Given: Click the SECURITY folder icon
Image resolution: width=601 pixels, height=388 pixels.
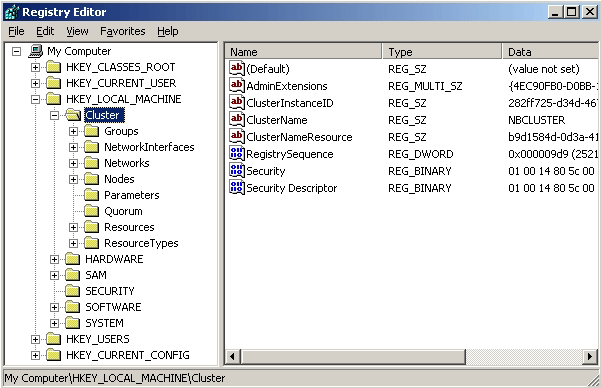Looking at the screenshot, I should (x=72, y=291).
